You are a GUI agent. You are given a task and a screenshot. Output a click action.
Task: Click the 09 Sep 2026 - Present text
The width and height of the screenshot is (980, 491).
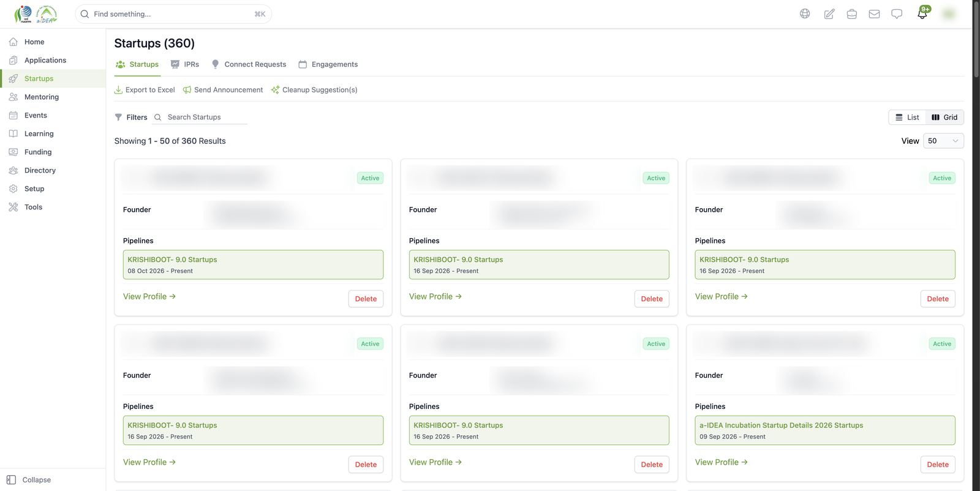pos(733,437)
